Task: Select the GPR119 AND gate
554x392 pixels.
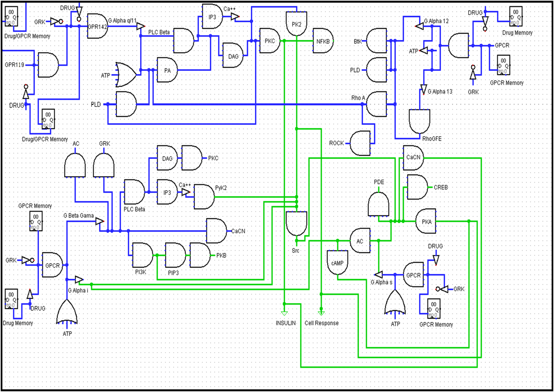Action: pos(49,65)
